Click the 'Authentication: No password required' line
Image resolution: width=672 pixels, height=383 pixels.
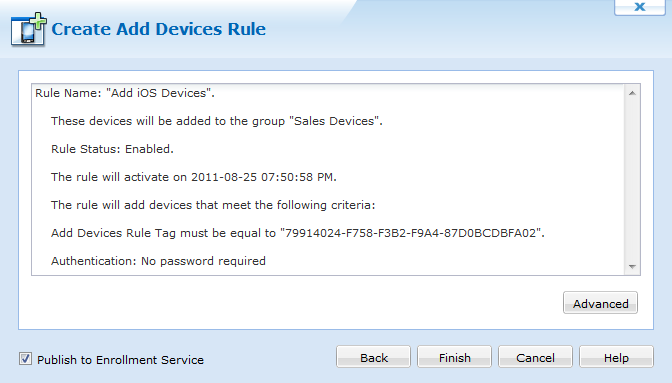pos(158,261)
